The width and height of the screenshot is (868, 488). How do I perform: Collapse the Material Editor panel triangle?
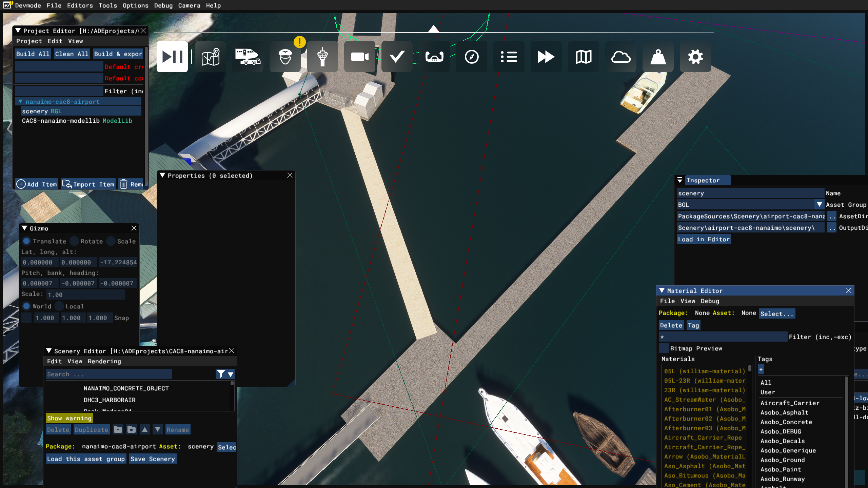tap(662, 290)
